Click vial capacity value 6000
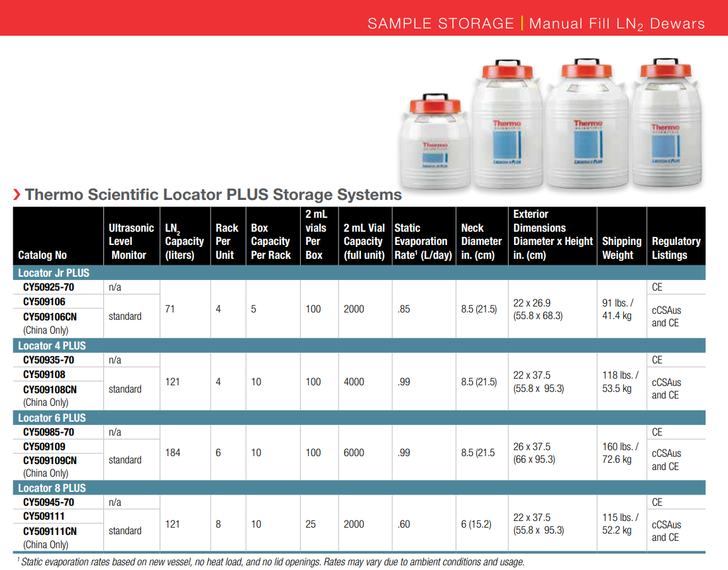Screen dimensions: 728x570 354,453
